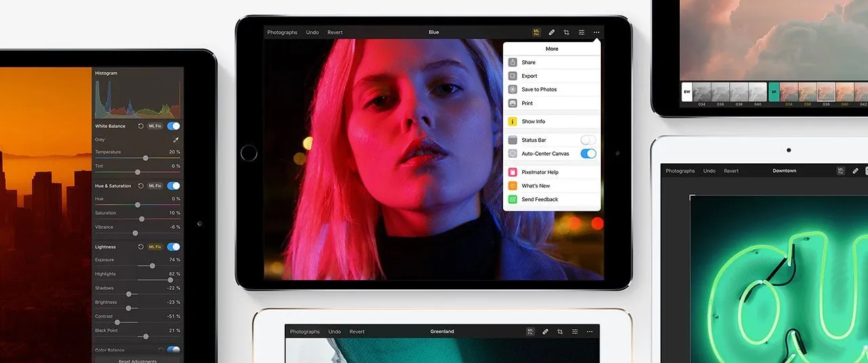Click the Histogram graph
This screenshot has height=363, width=868.
[x=138, y=100]
